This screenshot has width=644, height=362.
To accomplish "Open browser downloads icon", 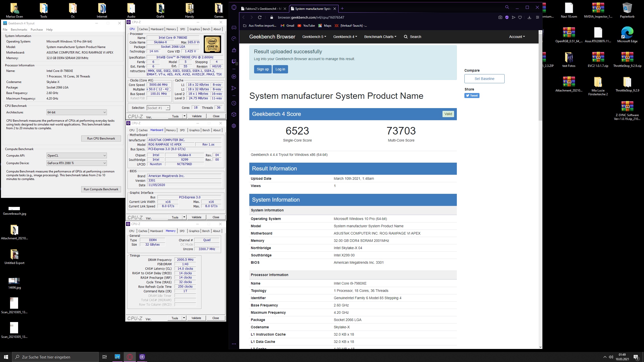I will click(529, 17).
